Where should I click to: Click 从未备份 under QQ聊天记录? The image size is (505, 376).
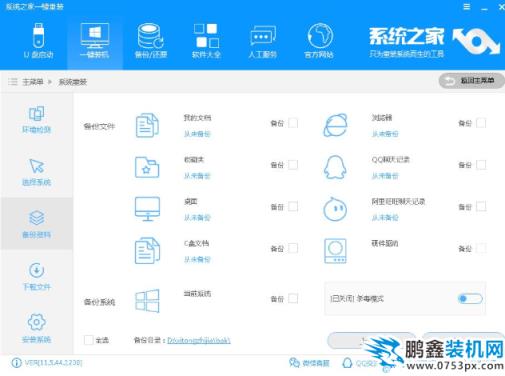click(x=385, y=176)
